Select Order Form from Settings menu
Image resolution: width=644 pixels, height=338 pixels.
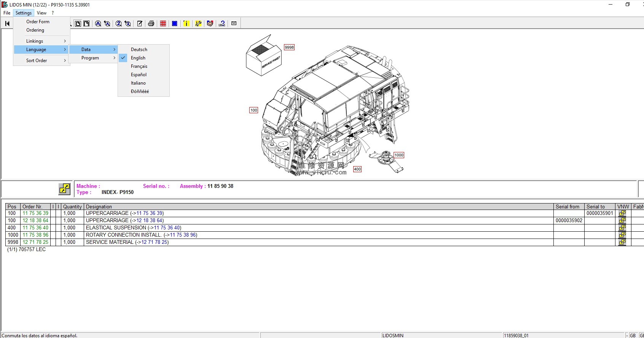[38, 22]
